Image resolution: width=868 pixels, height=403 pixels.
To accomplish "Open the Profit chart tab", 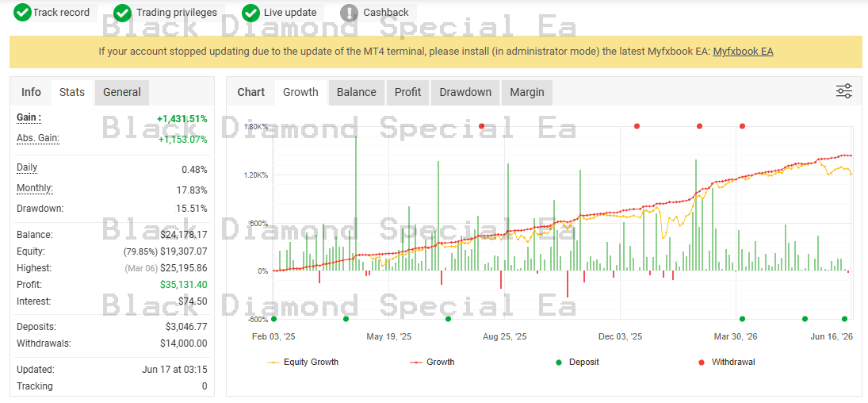I will (407, 92).
